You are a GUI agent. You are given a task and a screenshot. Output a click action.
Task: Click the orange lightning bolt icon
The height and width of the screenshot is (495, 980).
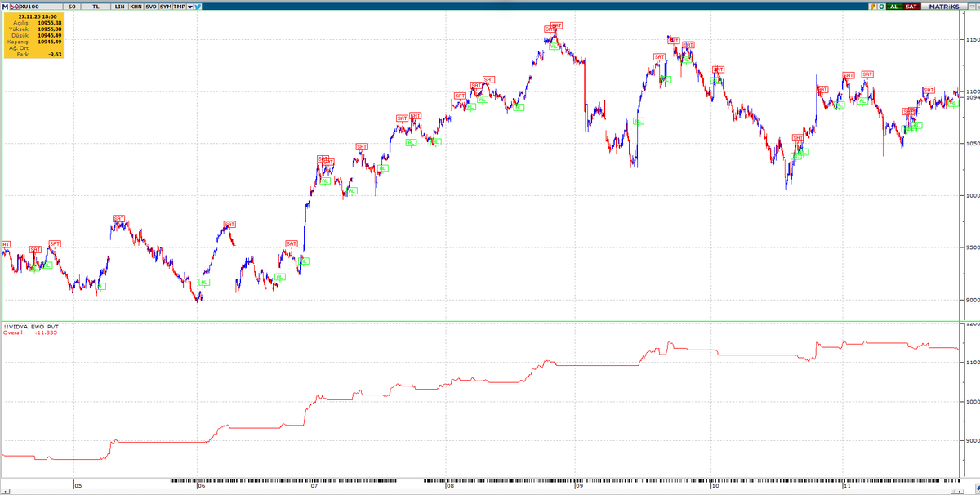[x=873, y=7]
